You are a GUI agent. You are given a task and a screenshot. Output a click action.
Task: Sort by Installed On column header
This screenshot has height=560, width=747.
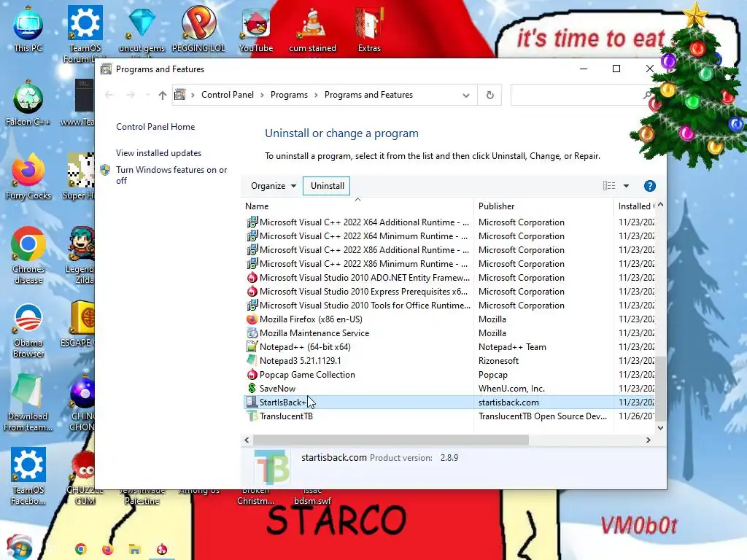point(635,206)
